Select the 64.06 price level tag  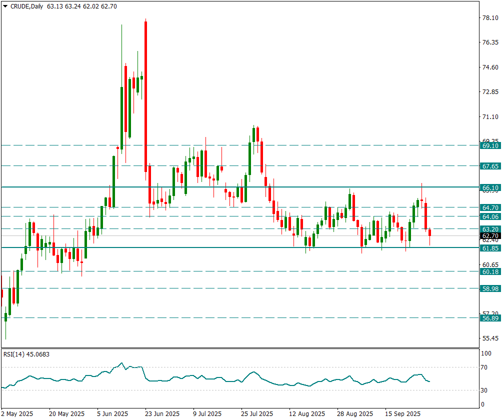490,216
